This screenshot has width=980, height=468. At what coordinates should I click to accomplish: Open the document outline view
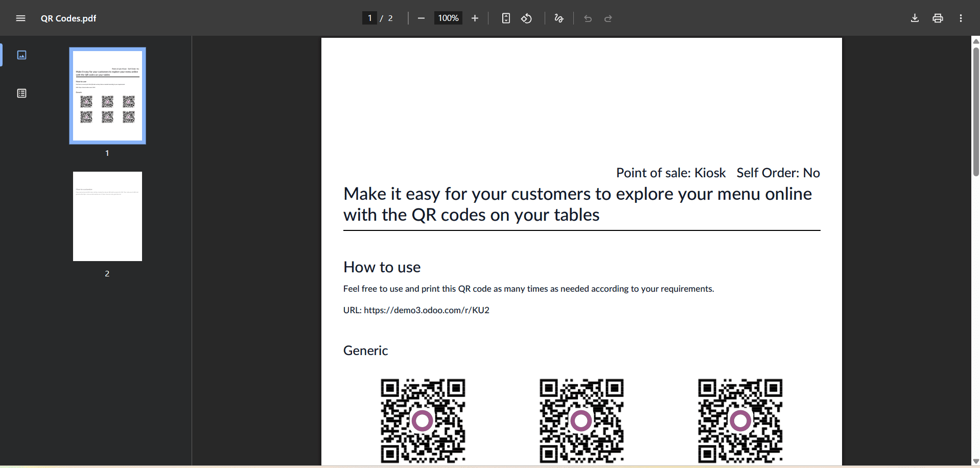click(x=21, y=93)
